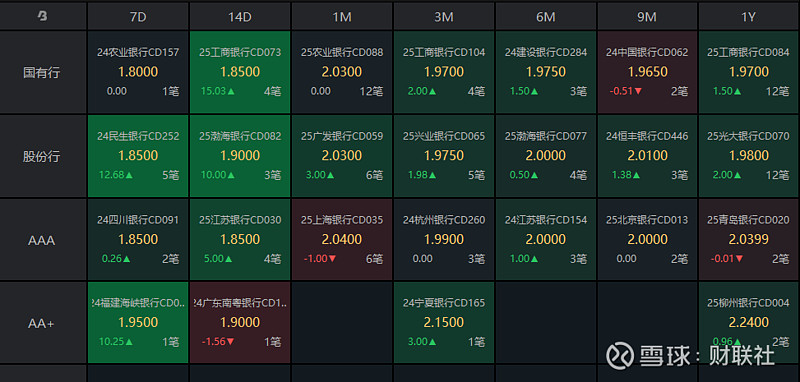This screenshot has height=382, width=800.
Task: Click the logo icon in the header corner
Action: (43, 16)
